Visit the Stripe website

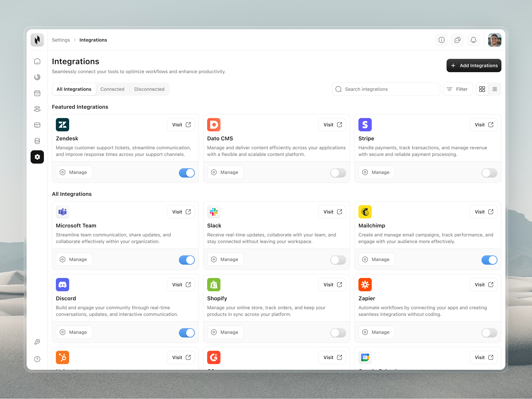click(483, 125)
